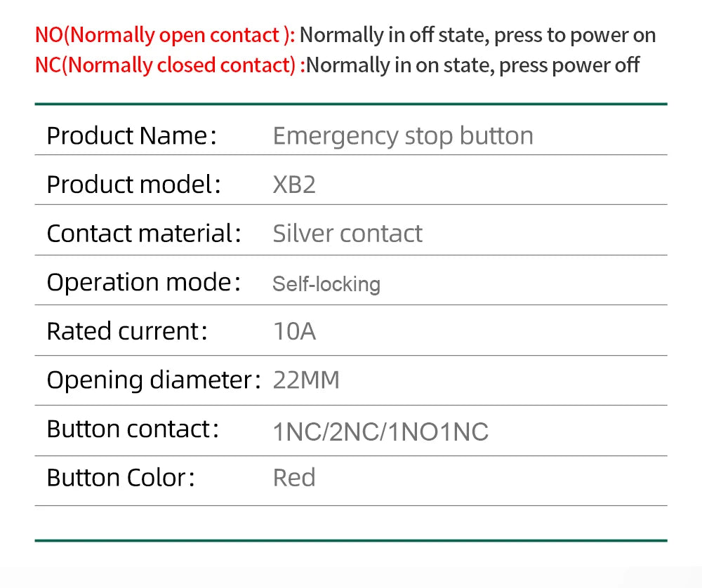
Task: Click the 'Button contact:' label
Action: coord(133,429)
